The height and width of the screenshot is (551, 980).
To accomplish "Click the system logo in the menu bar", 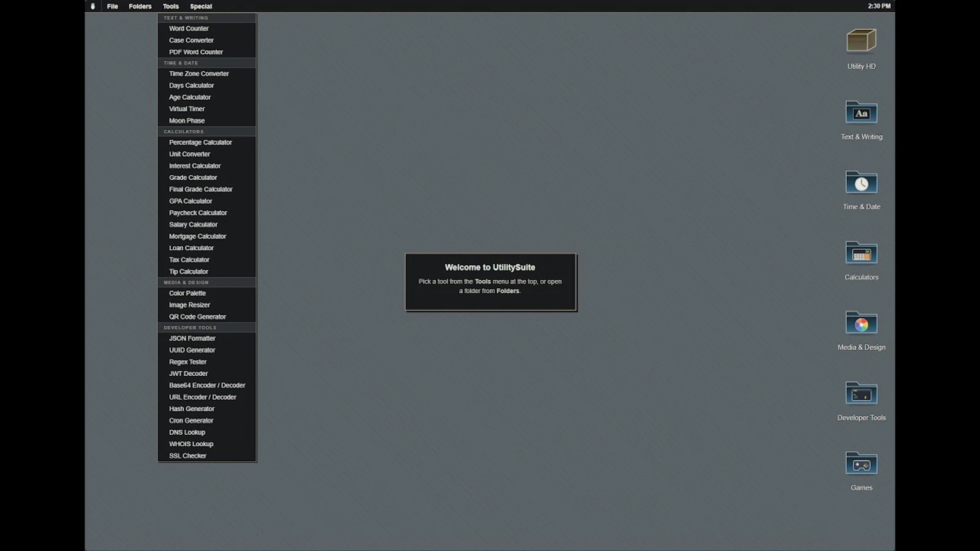I will (93, 6).
